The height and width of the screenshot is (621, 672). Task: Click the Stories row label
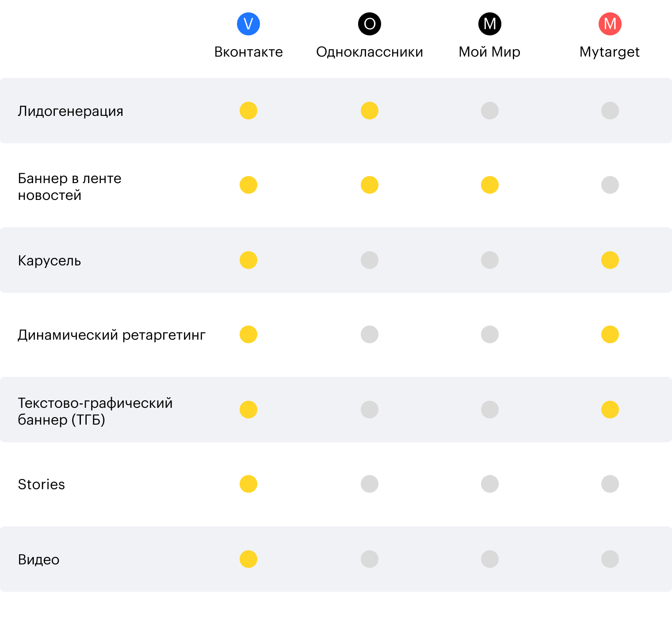tap(41, 484)
